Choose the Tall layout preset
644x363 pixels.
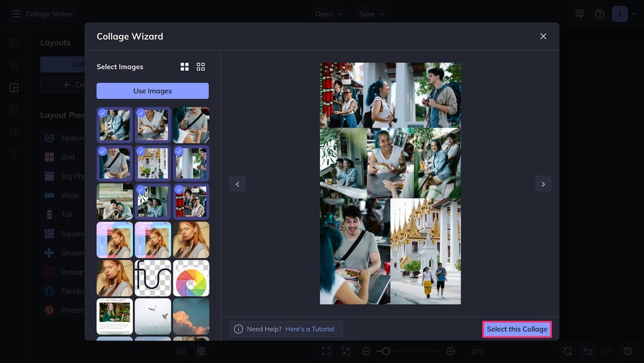[x=63, y=214]
